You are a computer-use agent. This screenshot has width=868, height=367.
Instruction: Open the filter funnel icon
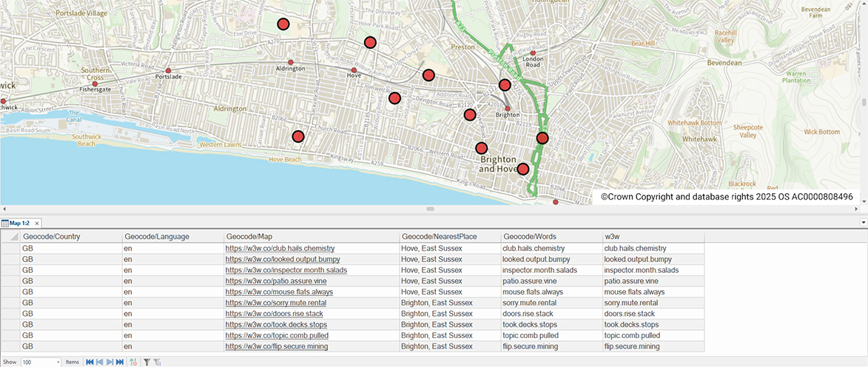147,362
